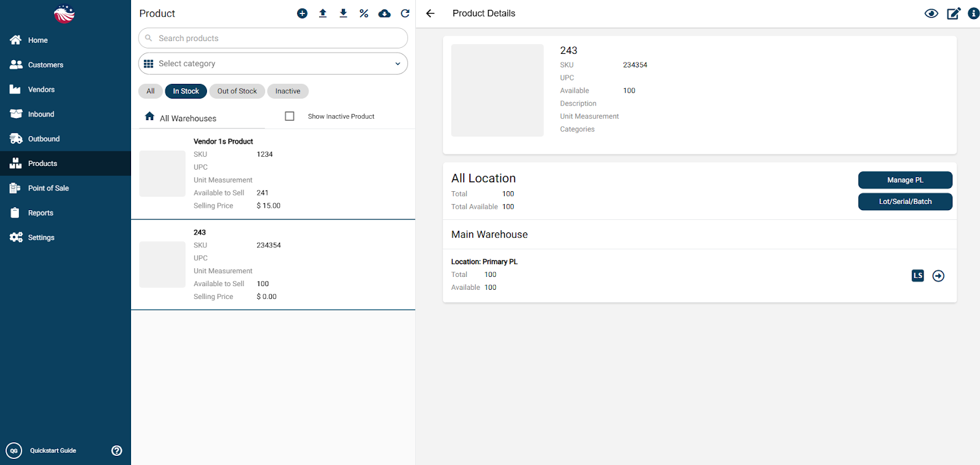
Task: Go to Point of Sale menu
Action: tap(48, 188)
